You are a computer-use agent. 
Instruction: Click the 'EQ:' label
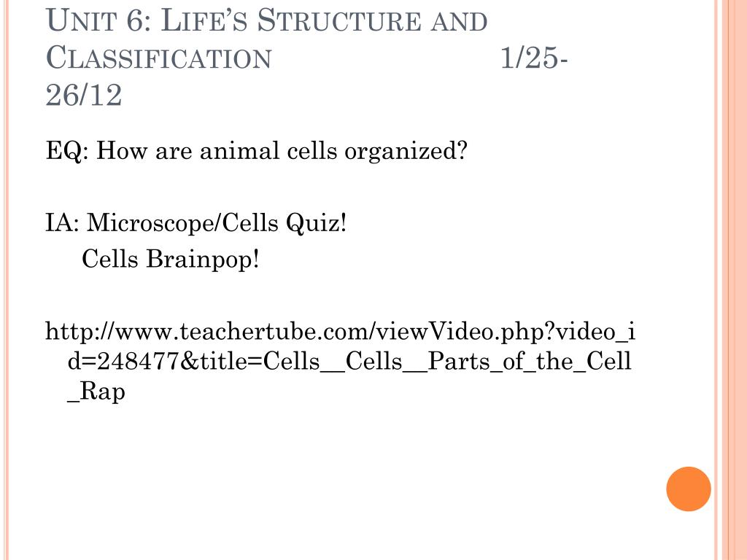66,152
